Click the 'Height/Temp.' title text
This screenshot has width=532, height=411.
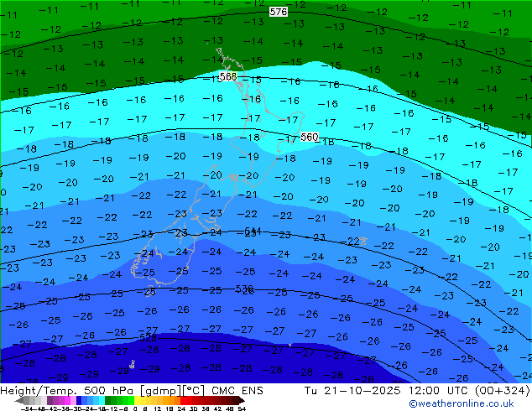click(x=39, y=391)
